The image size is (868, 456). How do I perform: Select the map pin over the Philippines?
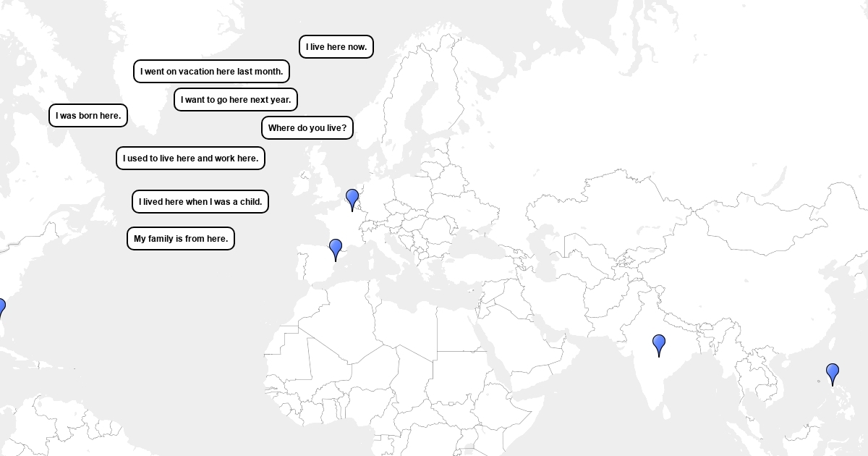click(833, 373)
